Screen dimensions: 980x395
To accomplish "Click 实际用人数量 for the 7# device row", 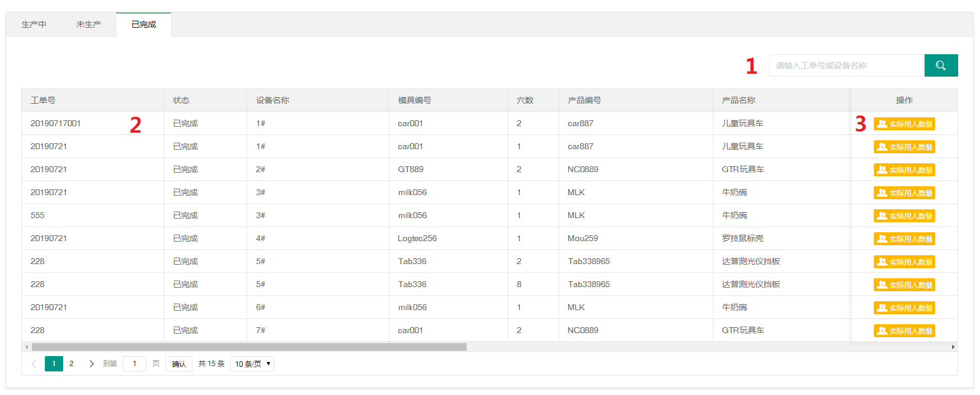I will coord(904,331).
